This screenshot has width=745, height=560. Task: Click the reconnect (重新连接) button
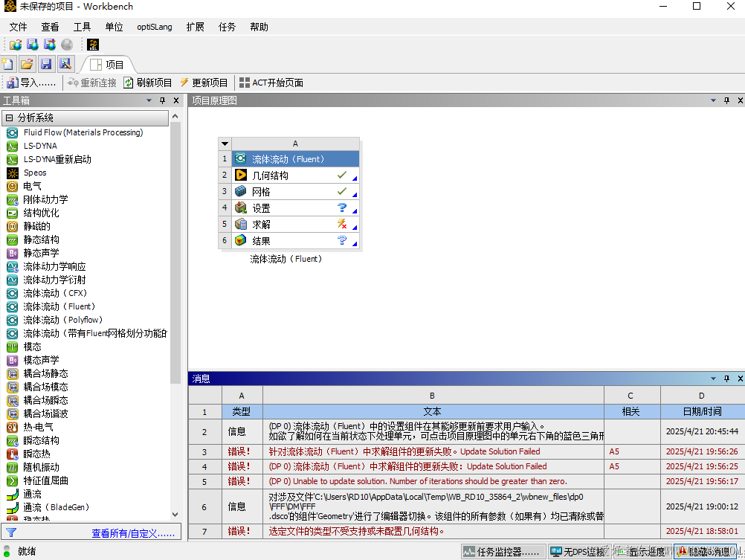(91, 83)
